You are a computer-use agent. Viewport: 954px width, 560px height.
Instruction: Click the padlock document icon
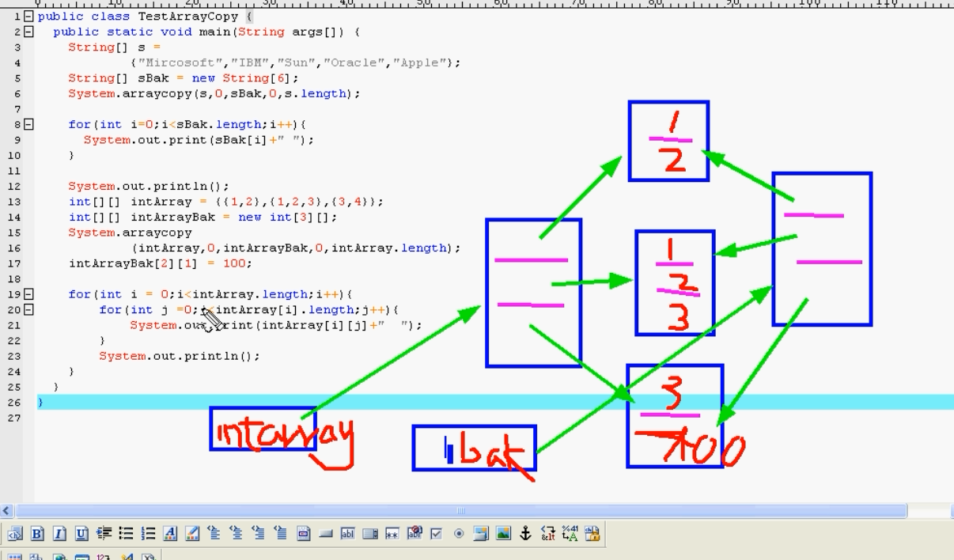pyautogui.click(x=592, y=534)
